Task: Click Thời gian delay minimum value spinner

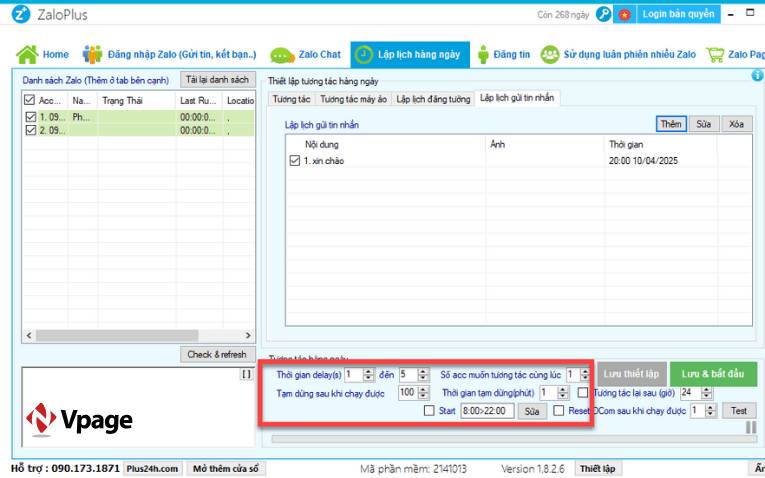Action: [359, 375]
